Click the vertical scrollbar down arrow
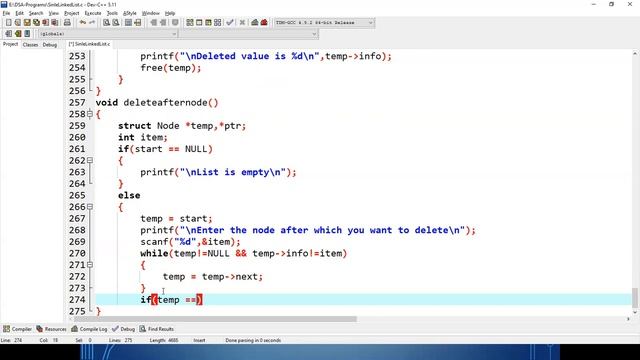 (635, 312)
